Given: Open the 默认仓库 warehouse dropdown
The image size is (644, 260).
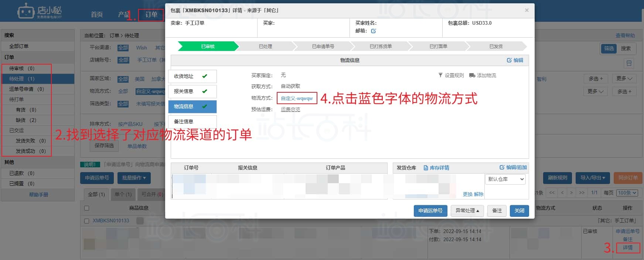Looking at the screenshot, I should point(505,179).
